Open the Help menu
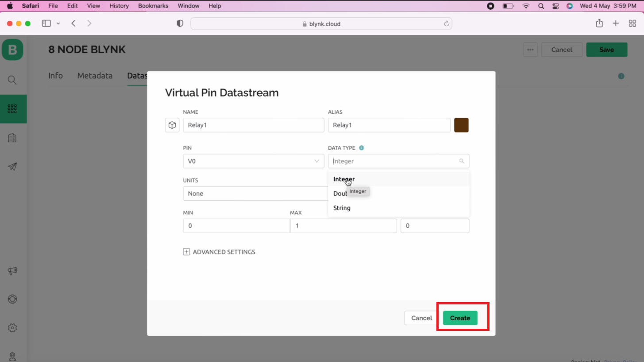This screenshot has width=644, height=362. [x=215, y=6]
